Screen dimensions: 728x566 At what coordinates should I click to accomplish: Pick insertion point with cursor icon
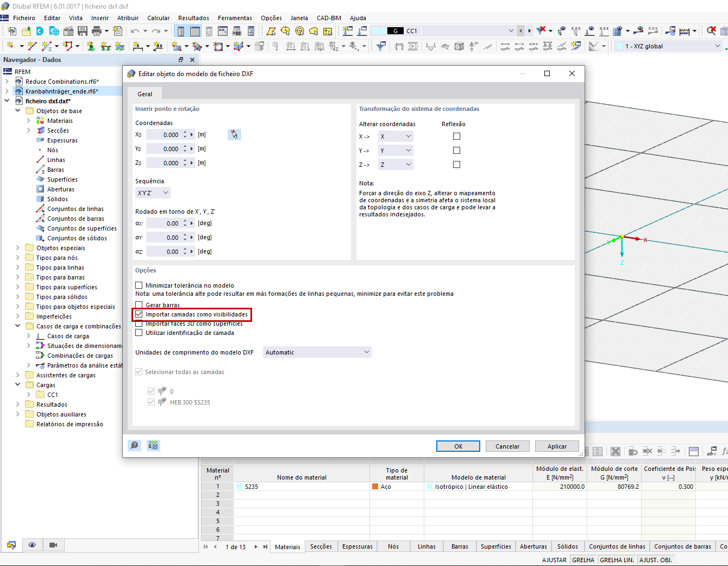[x=234, y=134]
